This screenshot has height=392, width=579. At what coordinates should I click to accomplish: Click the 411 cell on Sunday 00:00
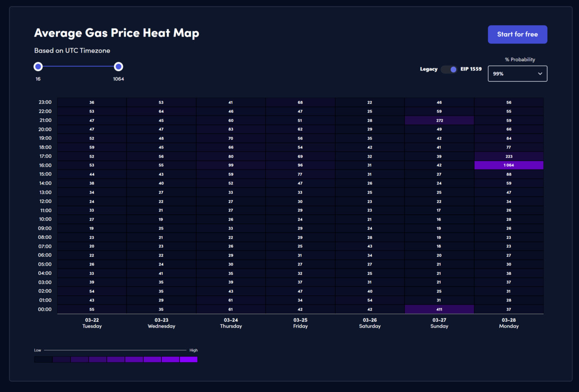coord(439,309)
